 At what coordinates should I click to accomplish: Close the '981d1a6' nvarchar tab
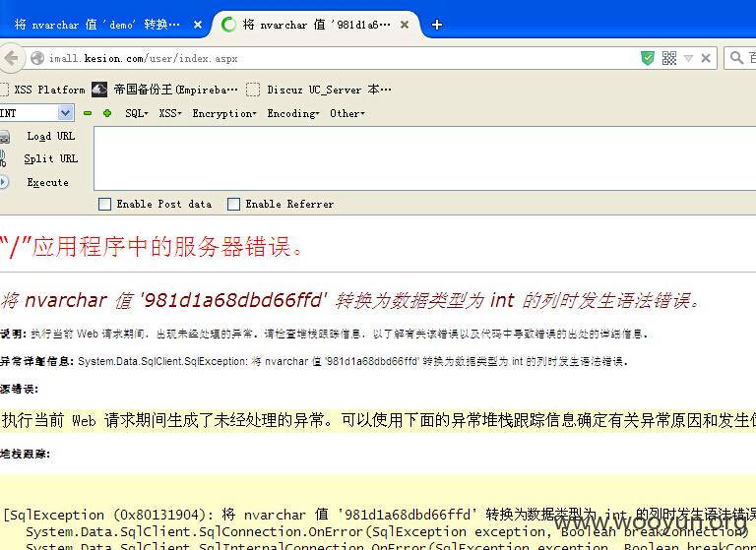click(x=405, y=25)
